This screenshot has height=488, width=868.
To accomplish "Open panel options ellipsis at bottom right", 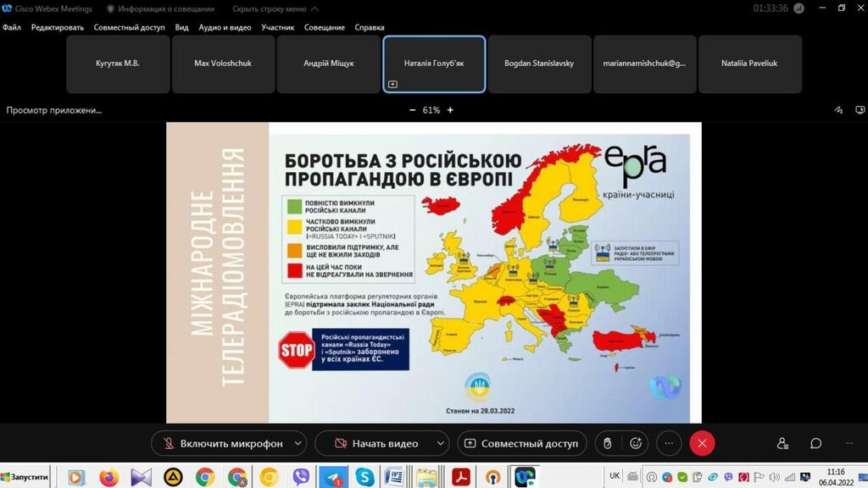I will pos(849,443).
